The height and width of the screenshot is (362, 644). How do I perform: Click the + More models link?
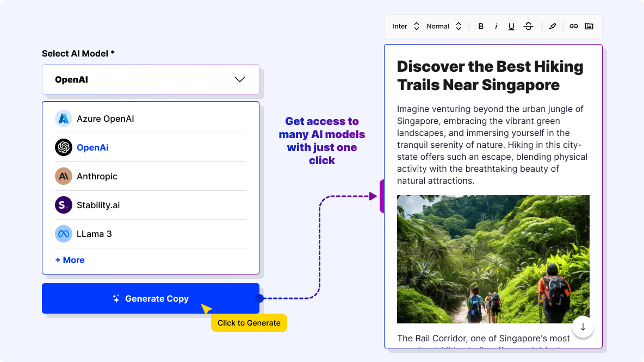pos(70,260)
